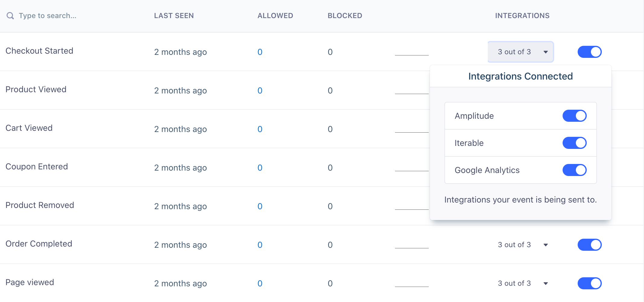Select the Checkout Started event name
The height and width of the screenshot is (302, 644).
[39, 51]
